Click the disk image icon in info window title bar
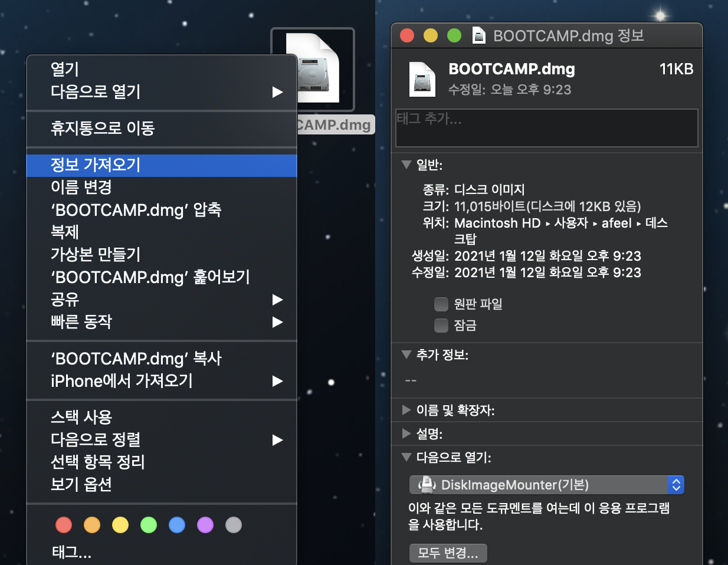 click(x=479, y=36)
